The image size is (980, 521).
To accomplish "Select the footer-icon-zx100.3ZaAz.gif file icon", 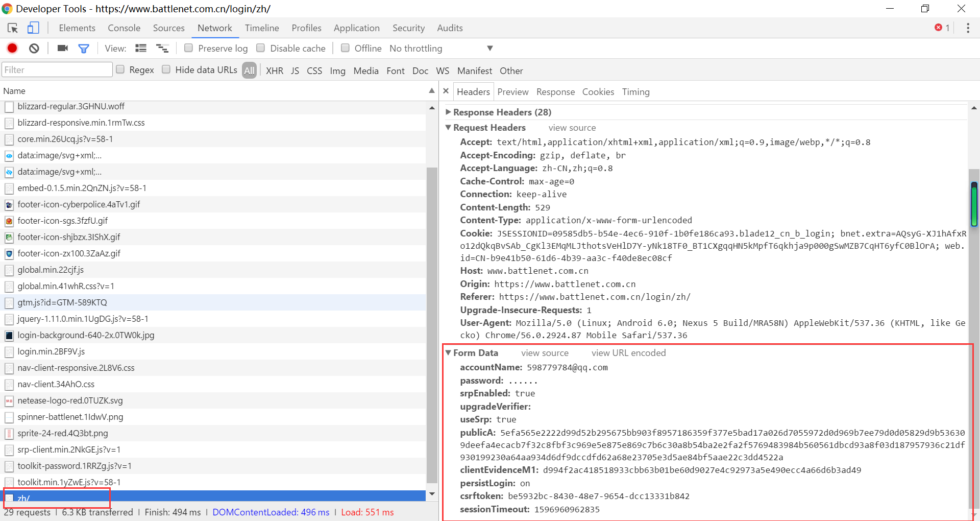I will pos(9,254).
